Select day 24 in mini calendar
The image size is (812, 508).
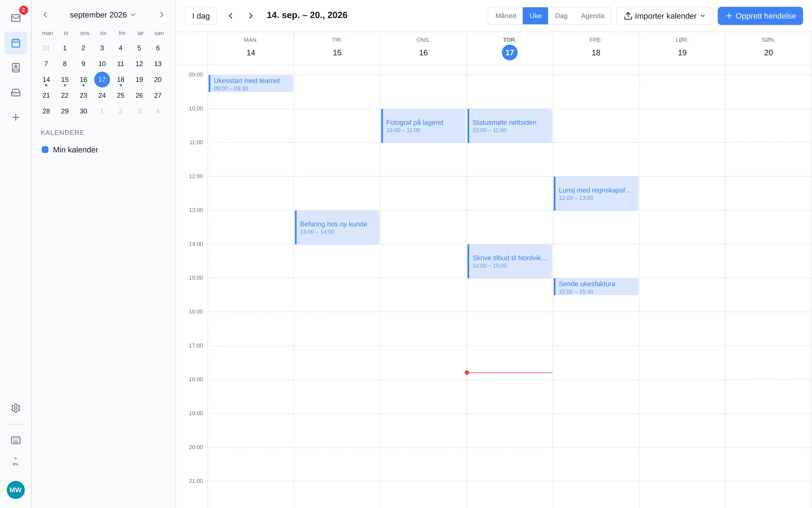click(x=102, y=95)
